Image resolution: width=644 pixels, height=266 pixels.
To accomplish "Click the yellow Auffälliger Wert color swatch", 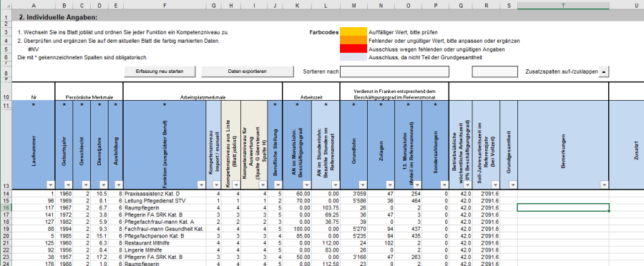I will click(x=353, y=31).
